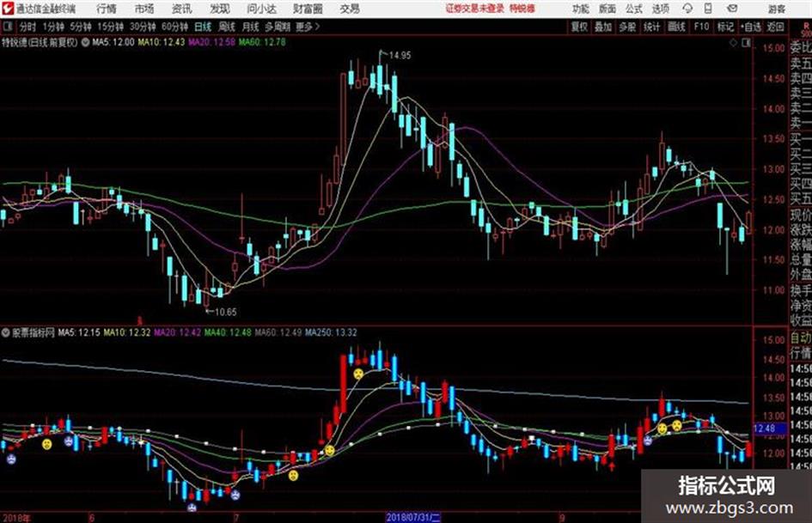Switch to the 1分钟 period tab

54,27
